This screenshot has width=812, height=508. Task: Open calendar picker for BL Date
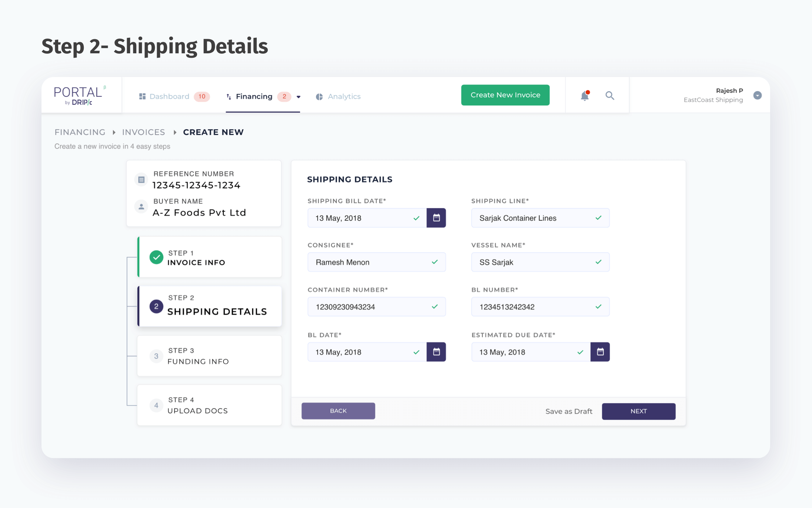point(436,352)
